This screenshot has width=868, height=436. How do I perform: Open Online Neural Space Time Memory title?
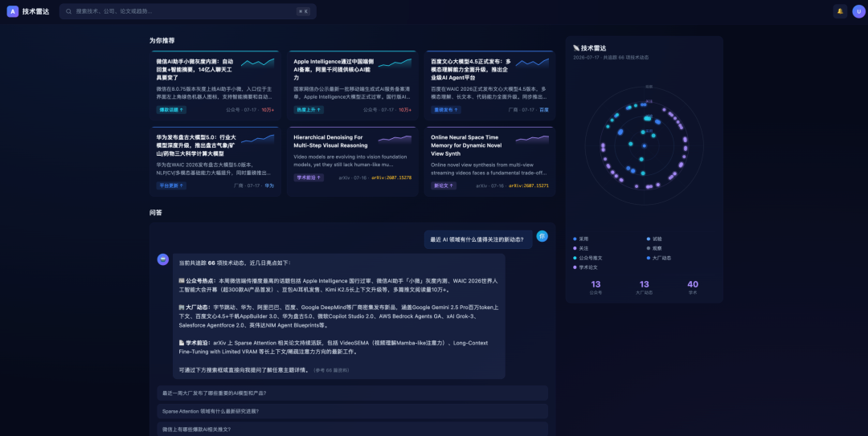click(x=466, y=145)
